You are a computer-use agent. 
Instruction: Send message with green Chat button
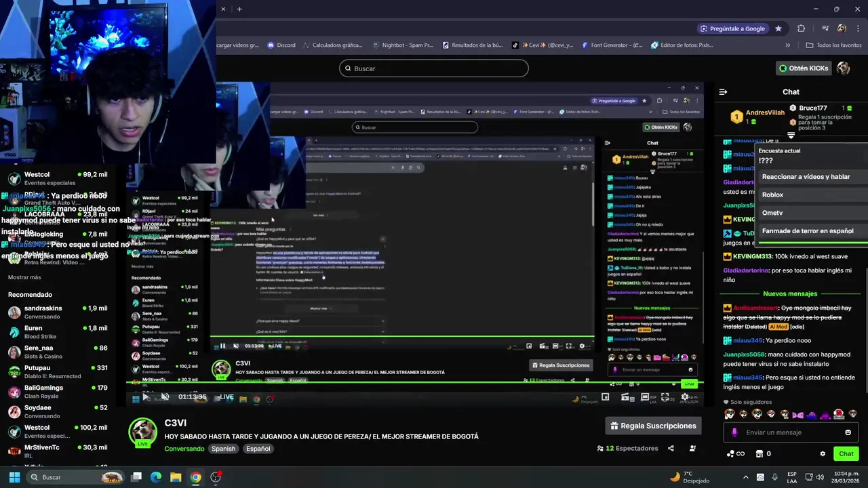pos(846,453)
